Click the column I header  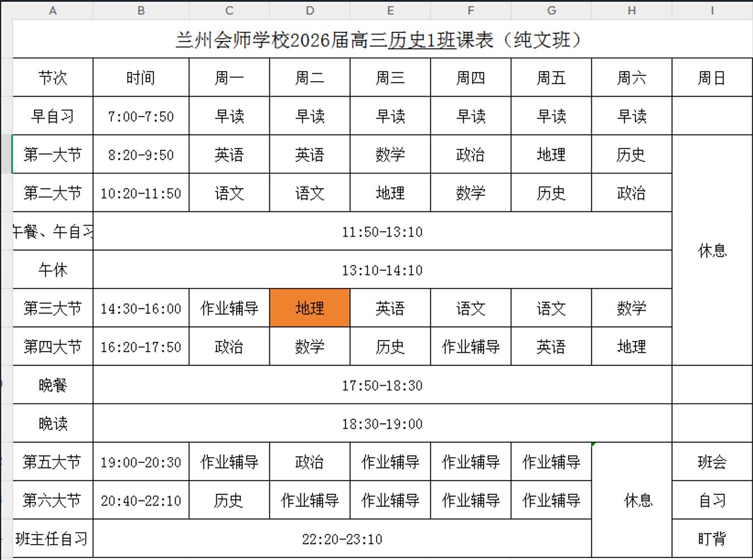click(712, 10)
